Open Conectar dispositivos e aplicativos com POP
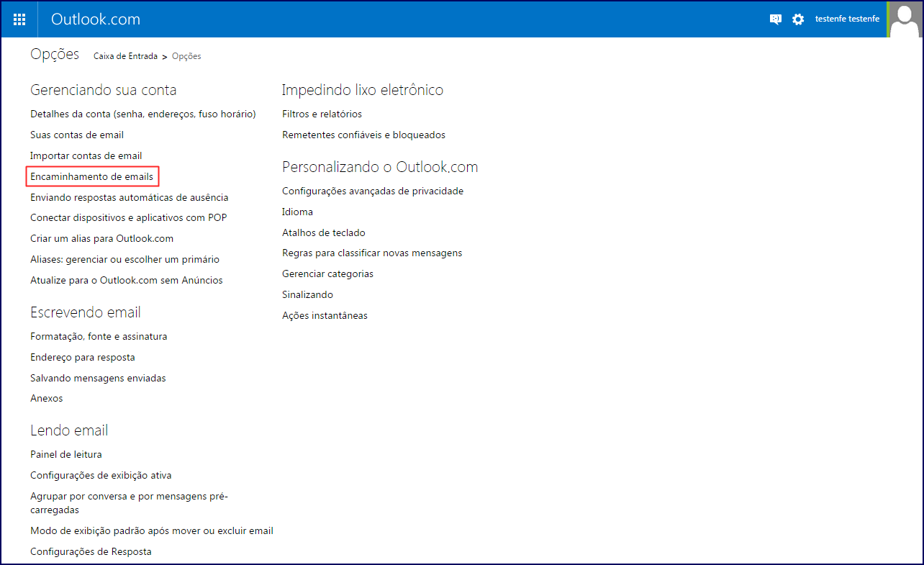 click(x=129, y=217)
